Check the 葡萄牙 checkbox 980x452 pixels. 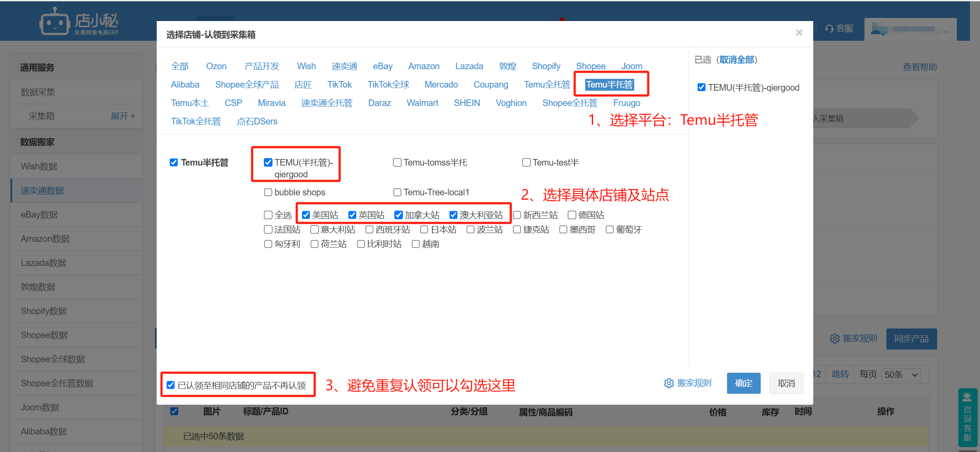609,230
